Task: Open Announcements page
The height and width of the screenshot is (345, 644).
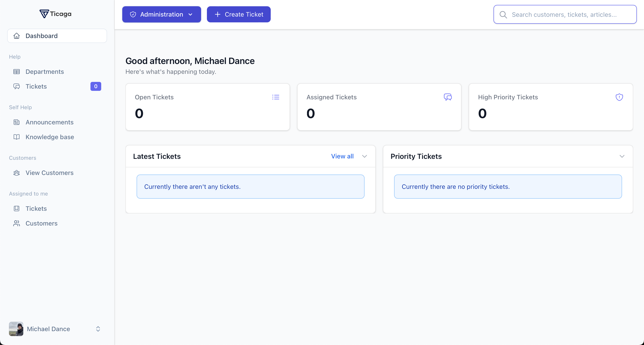Action: coord(57,122)
